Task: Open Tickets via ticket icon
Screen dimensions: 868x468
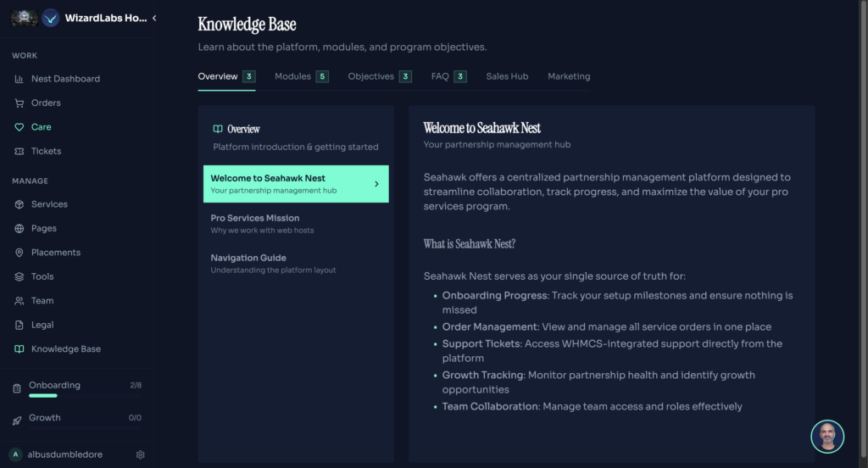Action: [x=19, y=151]
